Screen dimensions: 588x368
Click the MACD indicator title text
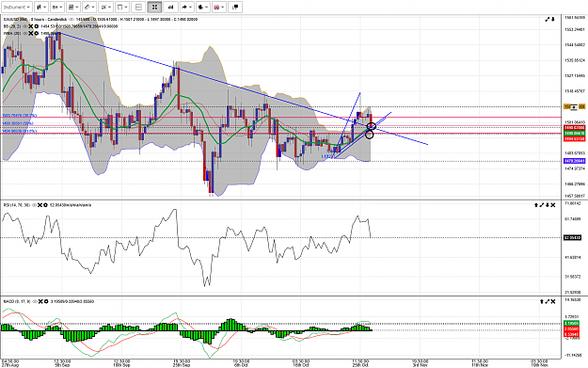coord(17,301)
